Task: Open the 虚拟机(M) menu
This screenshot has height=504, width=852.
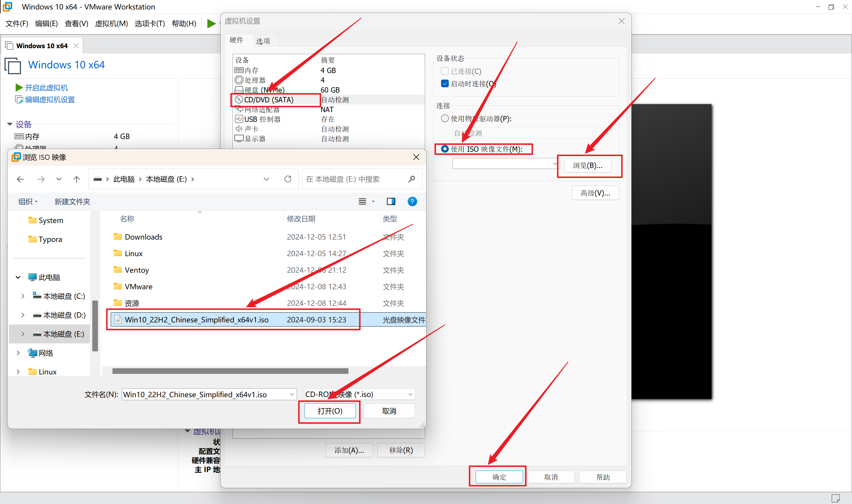Action: click(111, 23)
